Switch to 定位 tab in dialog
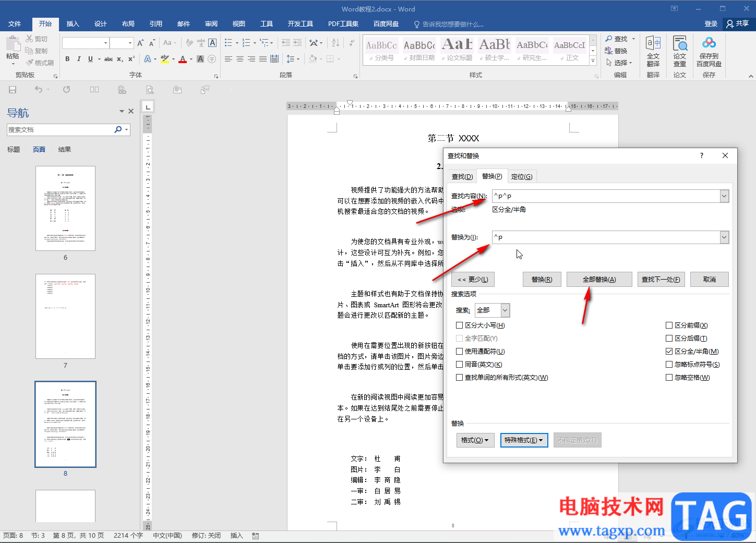This screenshot has width=756, height=543. [522, 176]
